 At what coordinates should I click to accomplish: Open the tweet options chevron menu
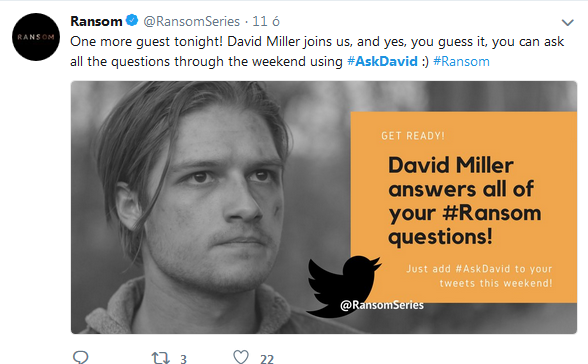click(568, 22)
